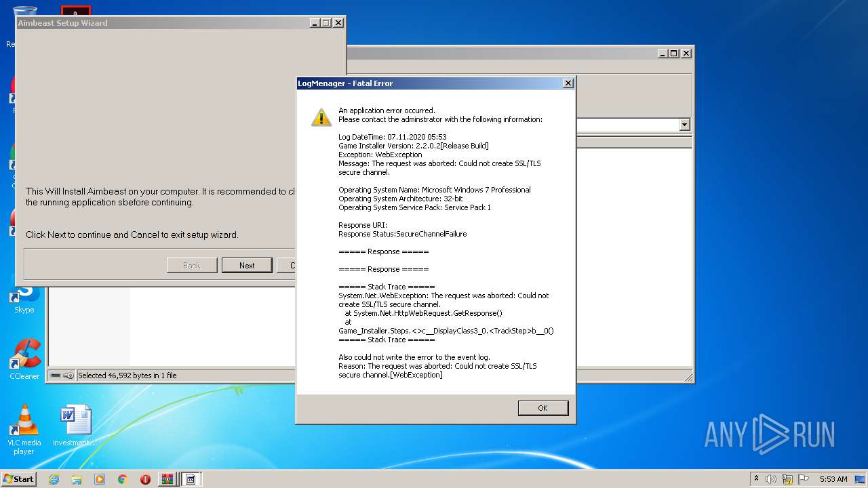Click 'Operating System Service Pack: Service Pack 1' line
Viewport: 868px width, 488px height.
click(415, 207)
